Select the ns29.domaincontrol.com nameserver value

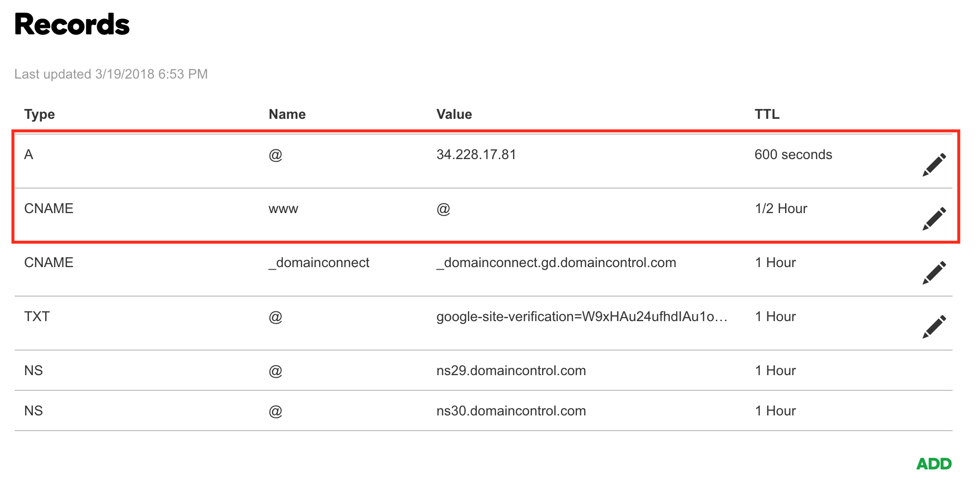click(511, 371)
